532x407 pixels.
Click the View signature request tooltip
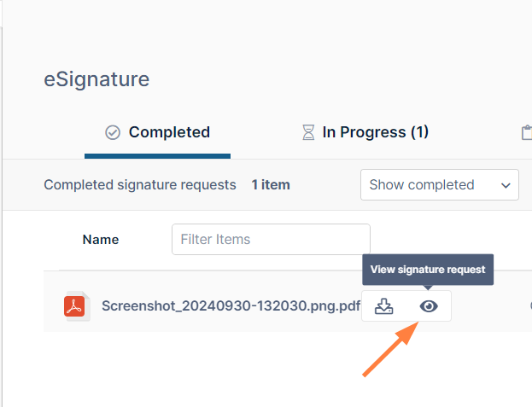tap(428, 269)
